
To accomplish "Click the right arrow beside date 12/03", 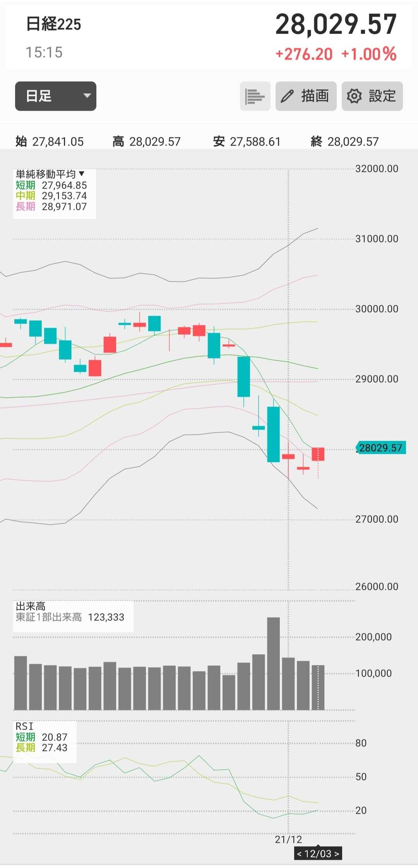I will (x=337, y=854).
